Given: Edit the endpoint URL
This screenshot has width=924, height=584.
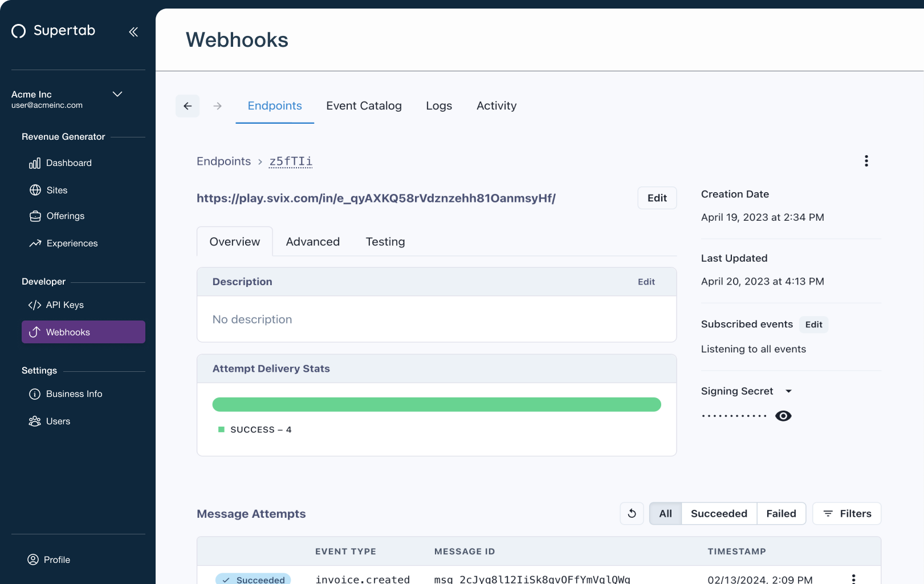Looking at the screenshot, I should (657, 198).
